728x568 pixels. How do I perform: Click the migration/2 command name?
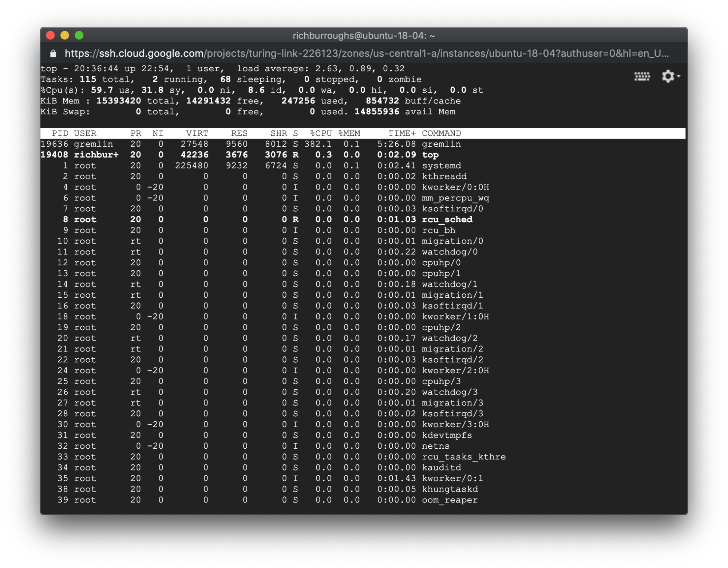(452, 349)
